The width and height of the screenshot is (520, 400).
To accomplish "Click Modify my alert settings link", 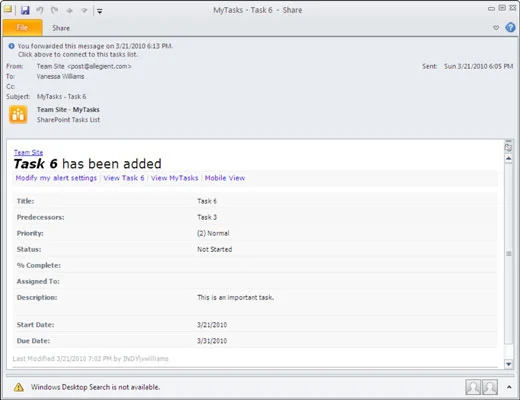I will coord(56,178).
